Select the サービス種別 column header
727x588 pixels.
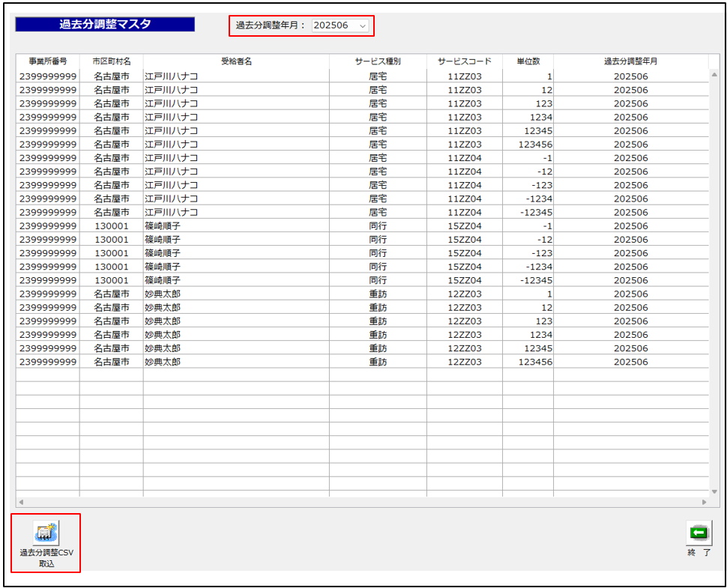coord(378,61)
